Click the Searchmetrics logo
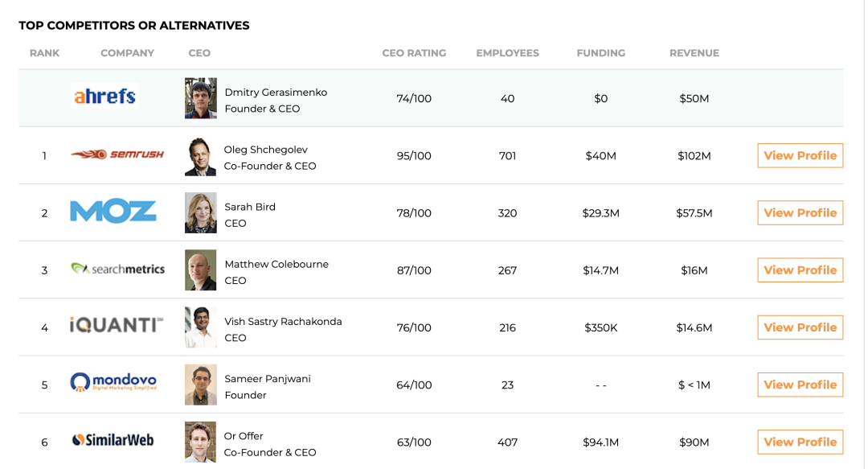Image resolution: width=868 pixels, height=469 pixels. tap(118, 269)
